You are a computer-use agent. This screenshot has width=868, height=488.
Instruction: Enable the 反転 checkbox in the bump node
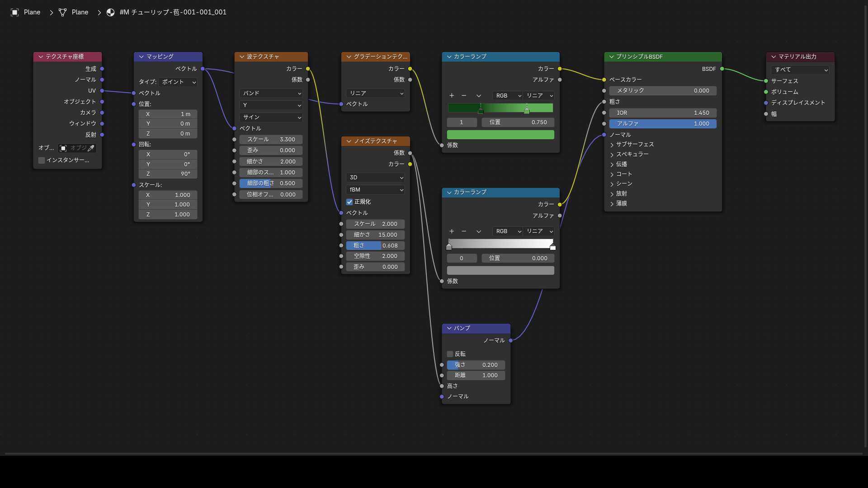[450, 354]
